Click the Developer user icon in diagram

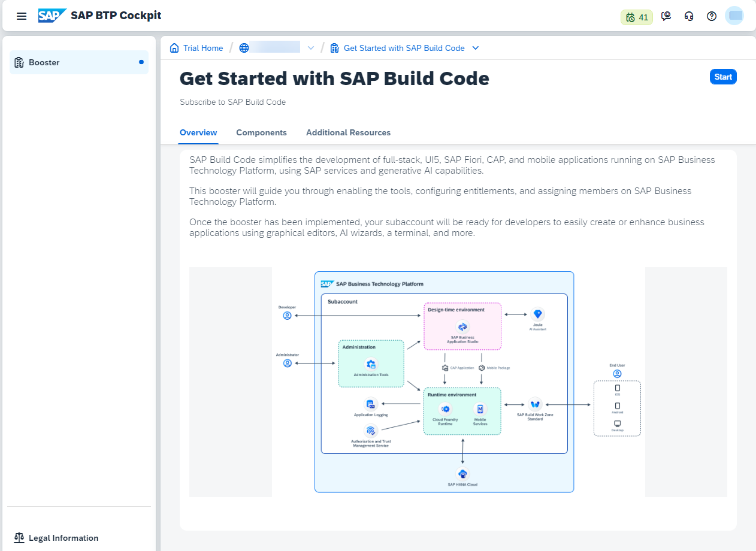287,316
